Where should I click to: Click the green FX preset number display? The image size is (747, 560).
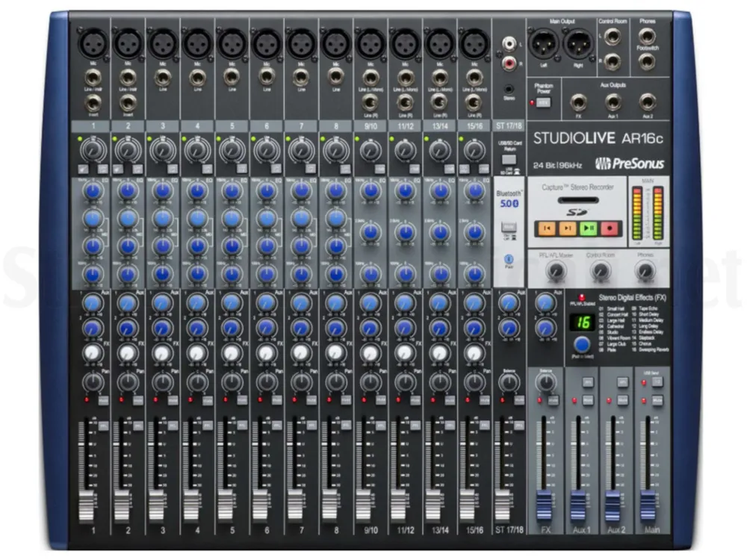(583, 323)
